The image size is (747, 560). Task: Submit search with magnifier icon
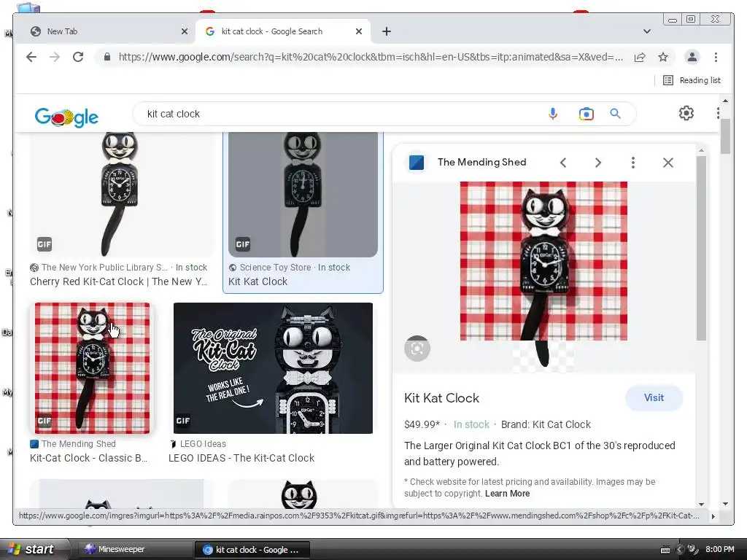[x=615, y=114]
